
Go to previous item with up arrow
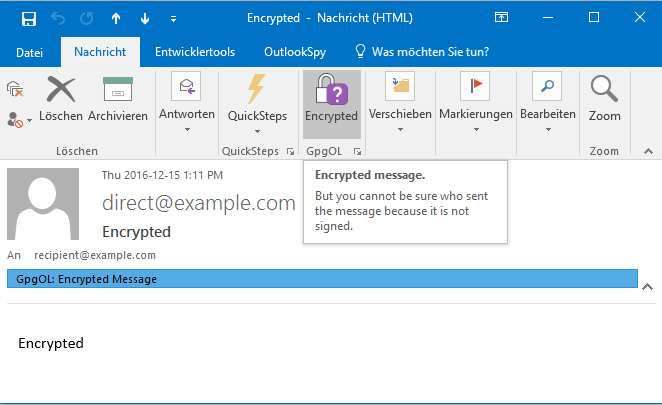115,18
